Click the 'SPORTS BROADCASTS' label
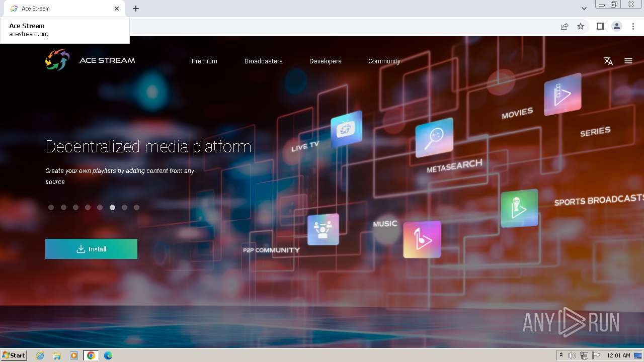The image size is (644, 362). click(599, 200)
